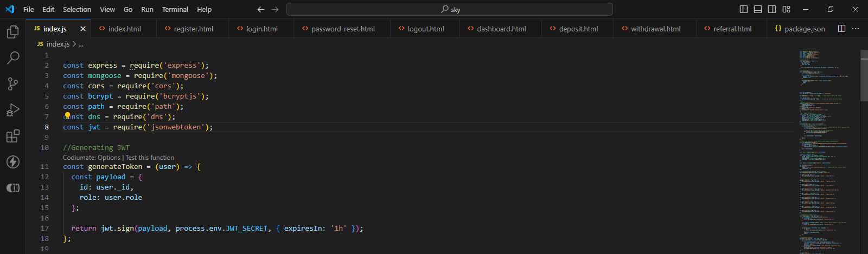Expand the breadcrumb ellipsis after index.js
The image size is (868, 254).
pyautogui.click(x=81, y=44)
